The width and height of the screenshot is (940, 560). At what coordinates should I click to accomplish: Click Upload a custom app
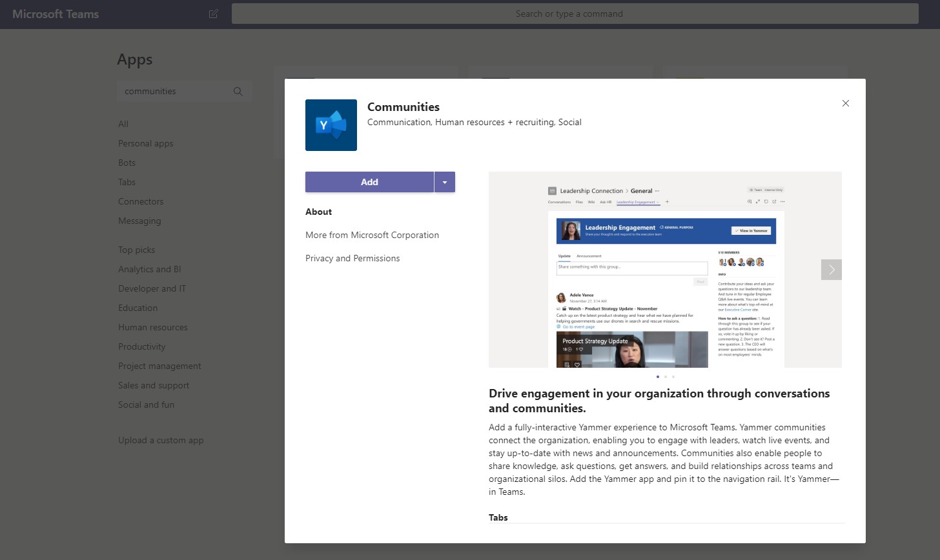161,440
